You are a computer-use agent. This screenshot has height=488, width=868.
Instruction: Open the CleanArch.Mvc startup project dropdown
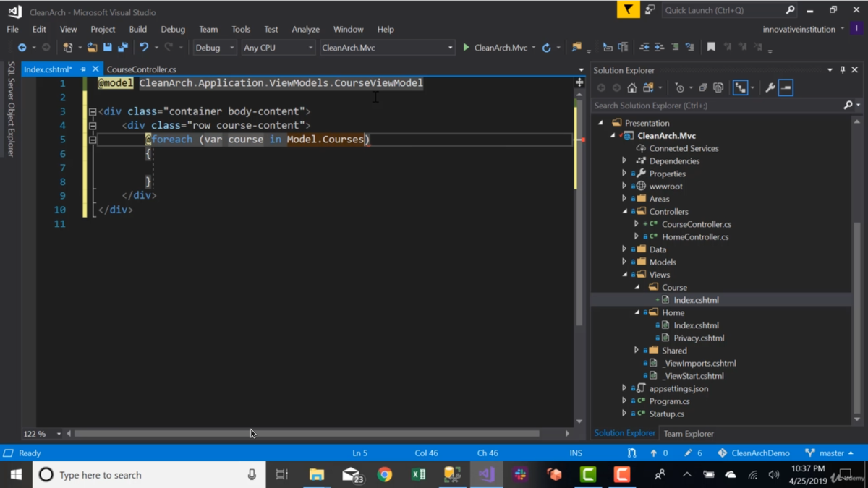tap(387, 48)
